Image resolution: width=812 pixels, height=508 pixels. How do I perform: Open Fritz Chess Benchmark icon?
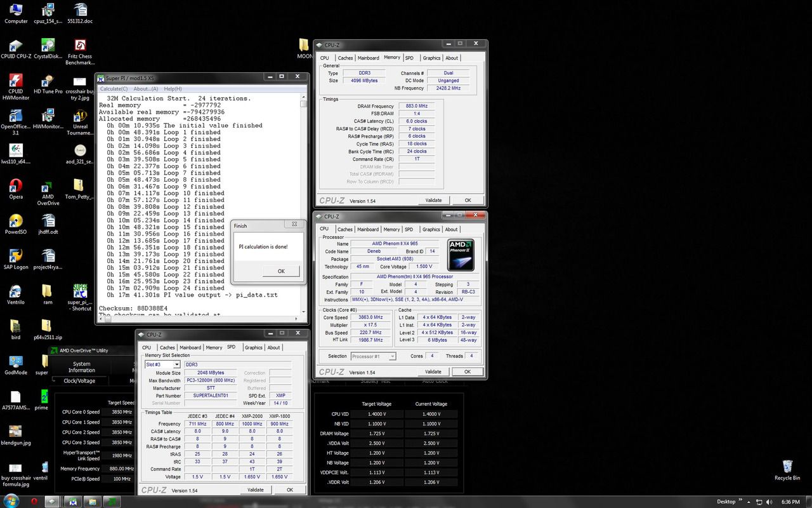coord(80,52)
